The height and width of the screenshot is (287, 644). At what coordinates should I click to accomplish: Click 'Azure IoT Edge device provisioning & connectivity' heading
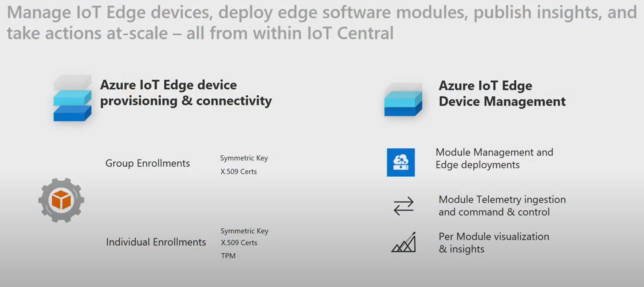tap(186, 93)
